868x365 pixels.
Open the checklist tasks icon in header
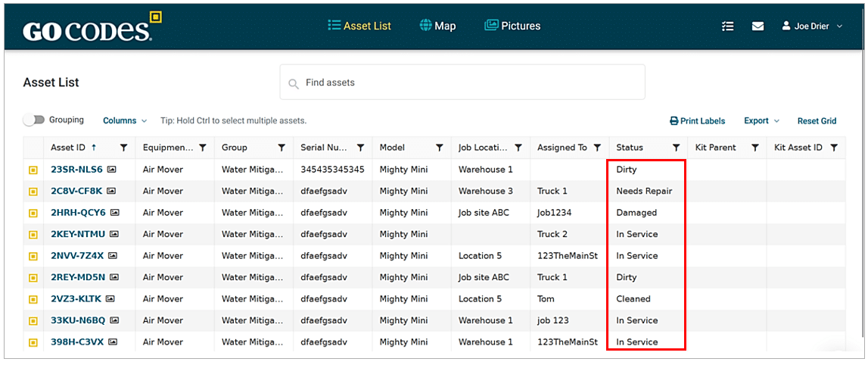click(x=727, y=27)
